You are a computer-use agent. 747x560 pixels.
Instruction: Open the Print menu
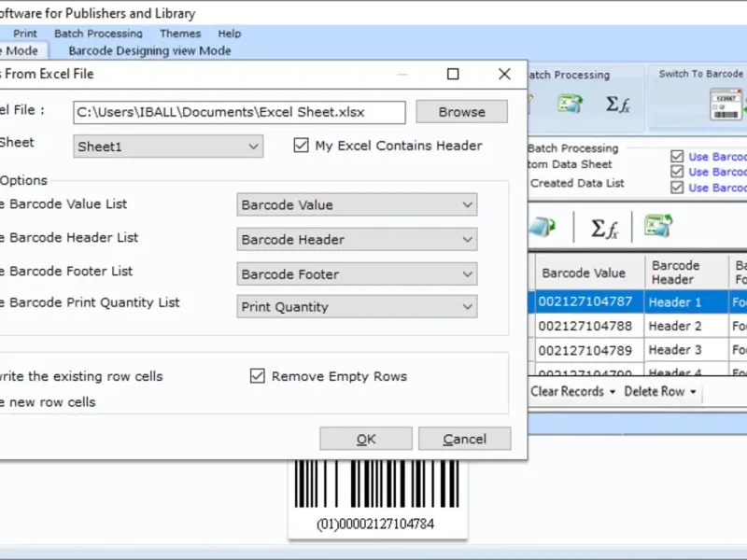pos(25,34)
